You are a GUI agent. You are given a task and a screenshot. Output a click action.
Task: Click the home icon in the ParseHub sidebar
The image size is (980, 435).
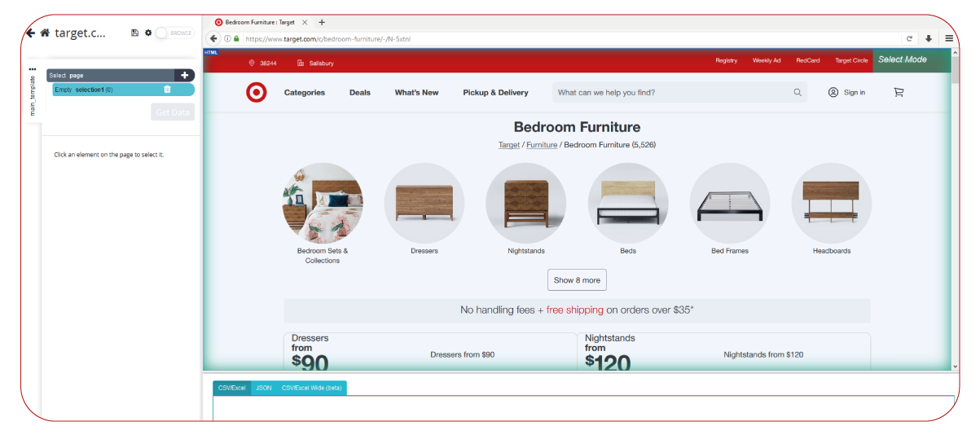45,33
